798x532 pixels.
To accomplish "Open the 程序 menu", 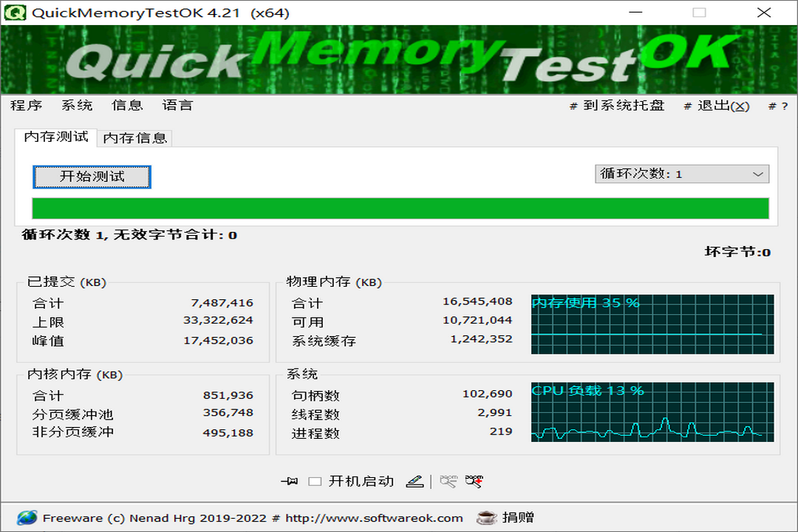I will pyautogui.click(x=26, y=106).
